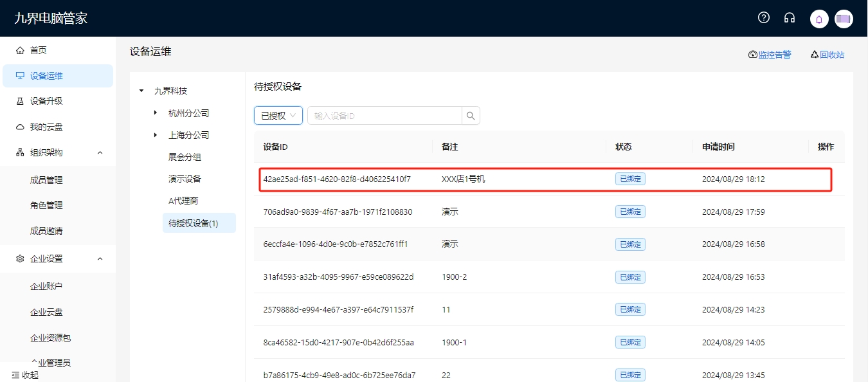This screenshot has width=868, height=382.
Task: Click the 设备ID column header
Action: click(275, 147)
